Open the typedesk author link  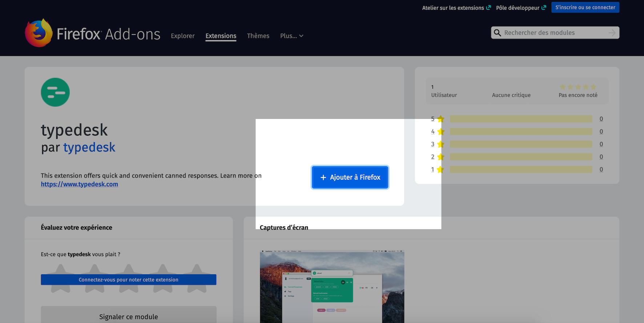point(89,147)
